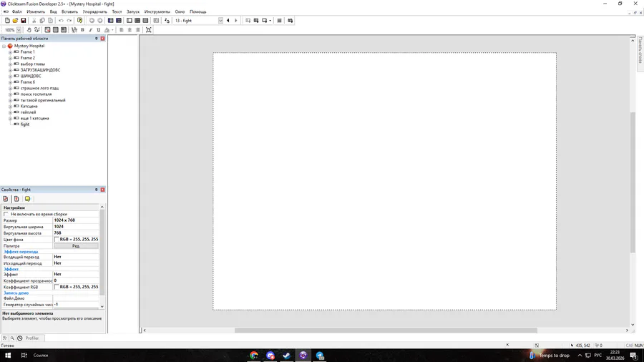Open Chrome from the taskbar
The height and width of the screenshot is (362, 644).
[x=254, y=356]
